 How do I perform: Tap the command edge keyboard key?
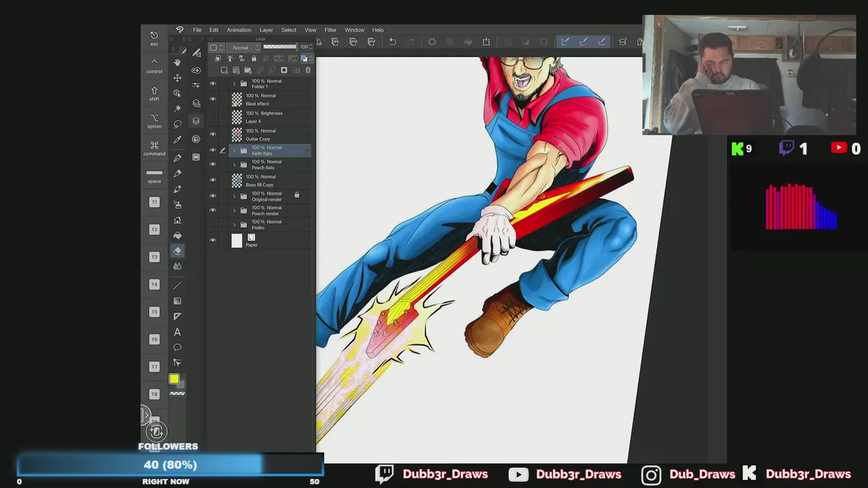pyautogui.click(x=155, y=148)
